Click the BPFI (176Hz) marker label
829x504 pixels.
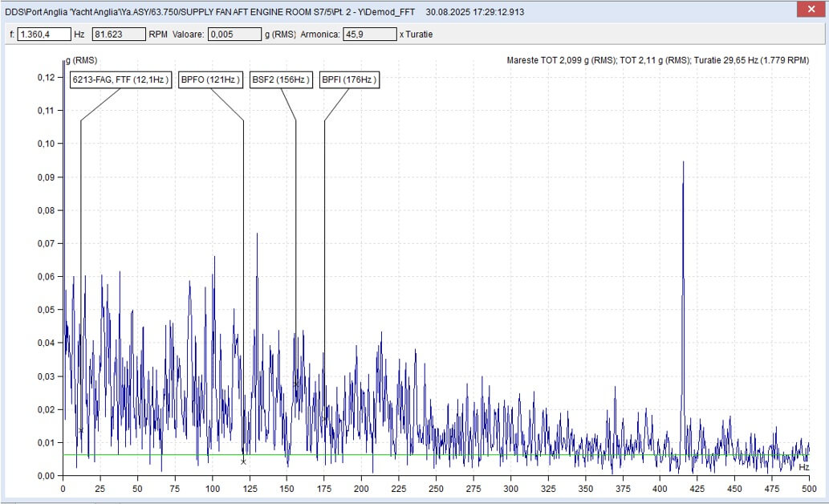[x=349, y=80]
